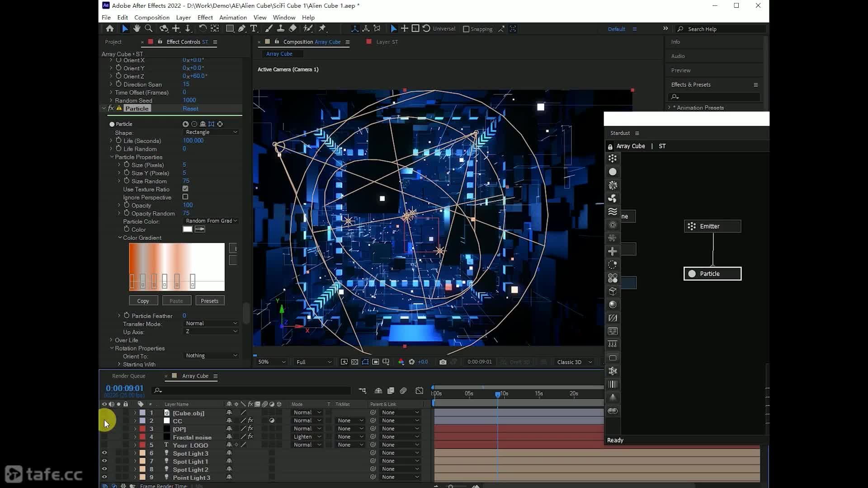Switch to the Render Queue tab
This screenshot has height=488, width=868.
tap(128, 376)
